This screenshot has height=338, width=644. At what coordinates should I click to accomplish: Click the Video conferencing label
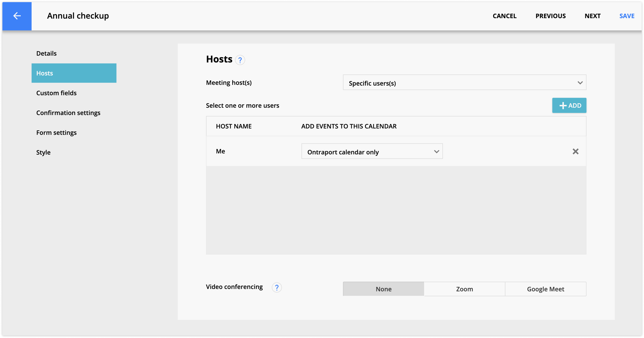[x=234, y=287]
